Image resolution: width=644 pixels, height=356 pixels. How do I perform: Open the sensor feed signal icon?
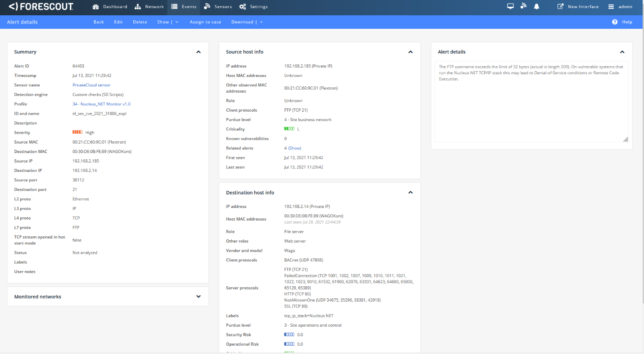pos(523,6)
